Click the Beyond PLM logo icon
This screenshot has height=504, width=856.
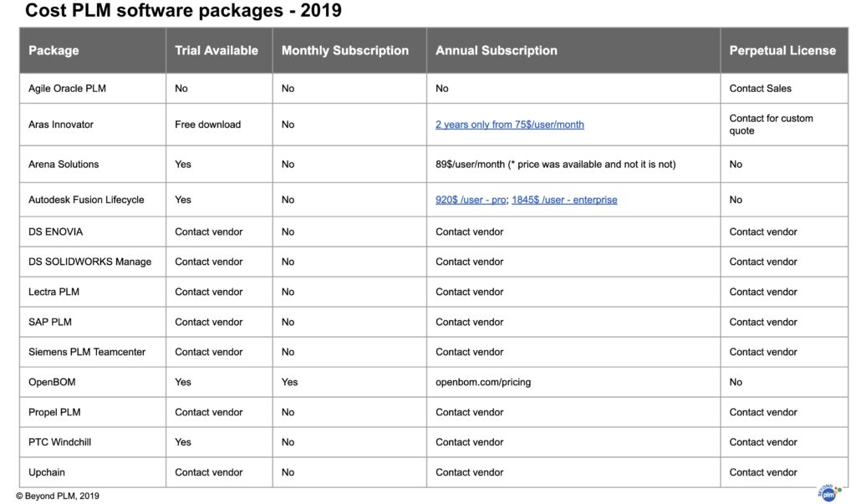pyautogui.click(x=829, y=493)
